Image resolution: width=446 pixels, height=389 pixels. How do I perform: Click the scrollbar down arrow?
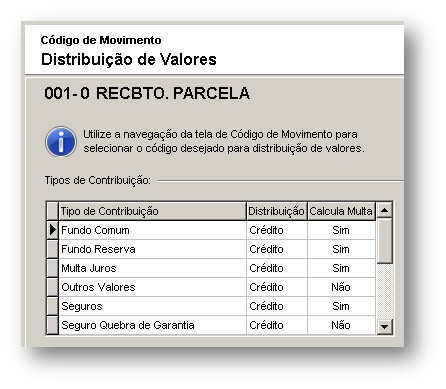pos(384,327)
